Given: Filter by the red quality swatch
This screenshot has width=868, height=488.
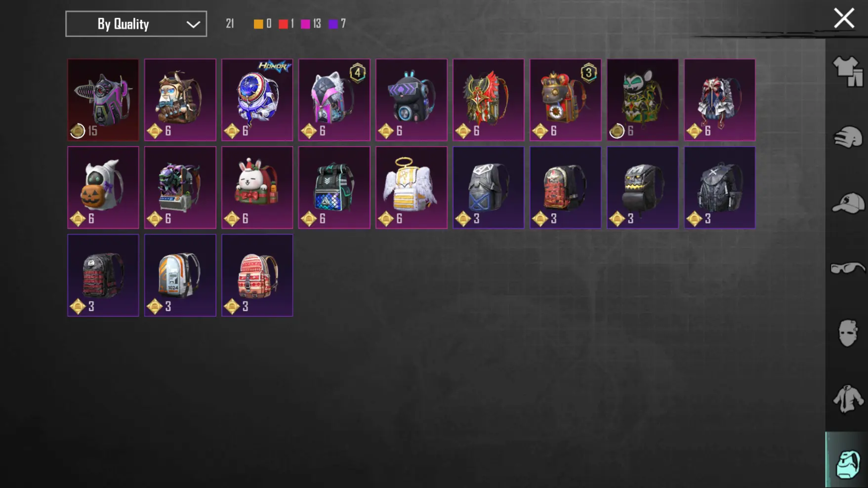Looking at the screenshot, I should coord(283,24).
